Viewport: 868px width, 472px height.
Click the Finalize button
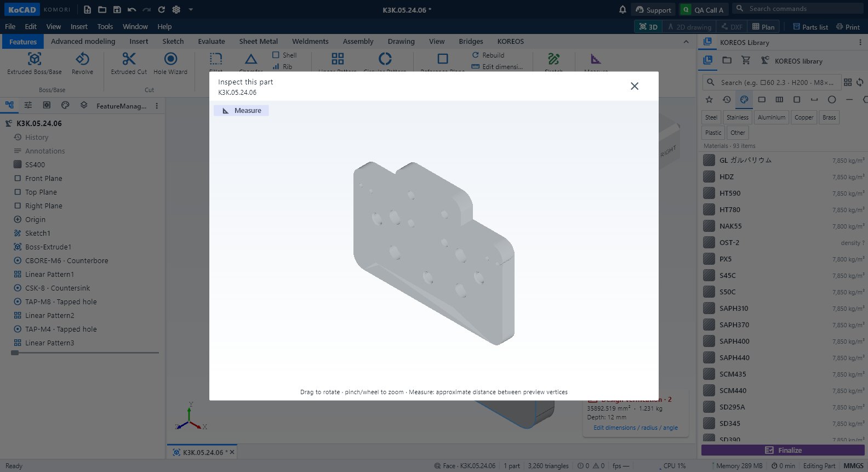click(x=783, y=450)
